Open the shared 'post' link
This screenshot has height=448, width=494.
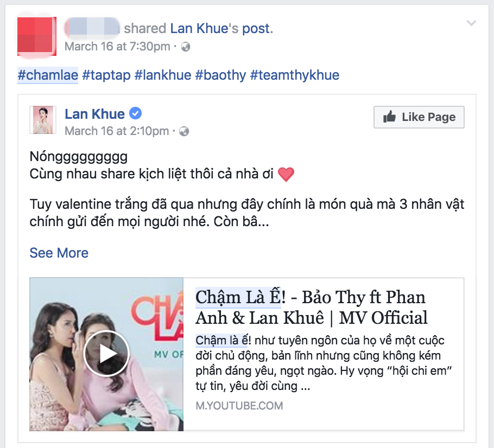[256, 29]
